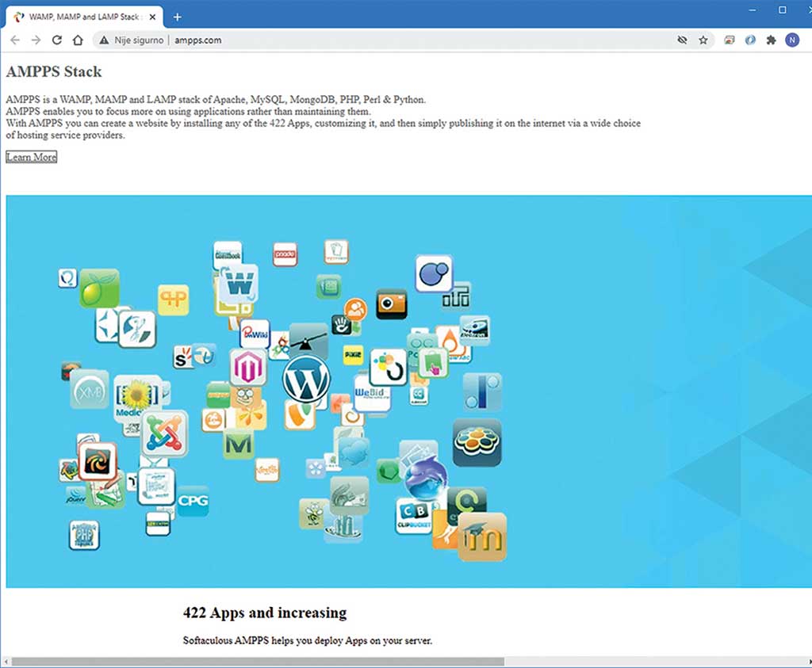The image size is (812, 668).
Task: Toggle the crossed-out eye icon in address bar
Action: click(x=681, y=40)
